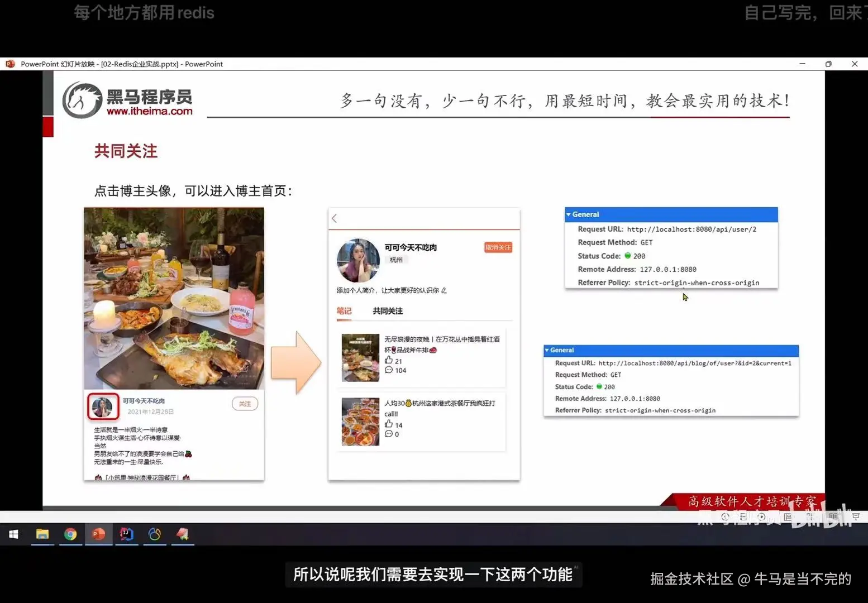Collapse the upper General panel triangle
This screenshot has width=868, height=603.
[x=569, y=214]
